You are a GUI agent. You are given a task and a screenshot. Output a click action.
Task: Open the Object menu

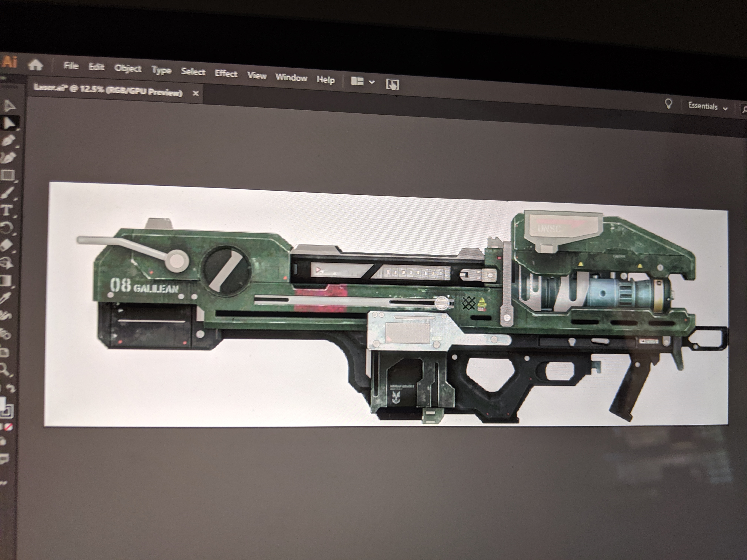(x=128, y=69)
